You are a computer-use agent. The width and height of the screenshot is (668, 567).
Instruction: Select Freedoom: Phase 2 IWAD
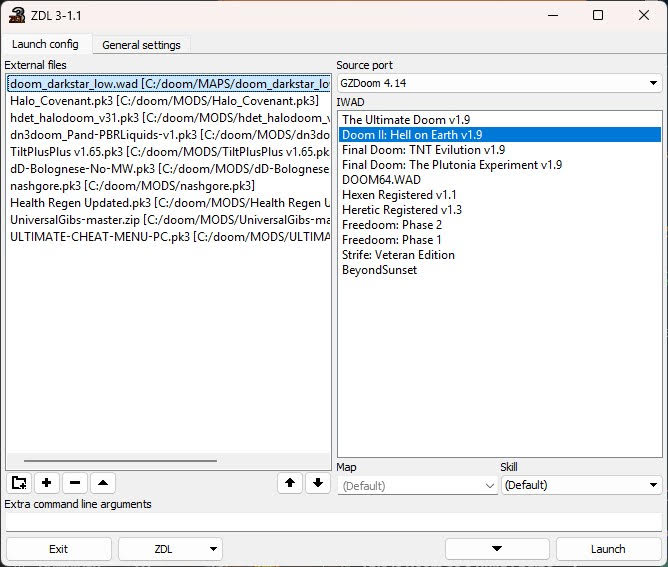(500, 224)
